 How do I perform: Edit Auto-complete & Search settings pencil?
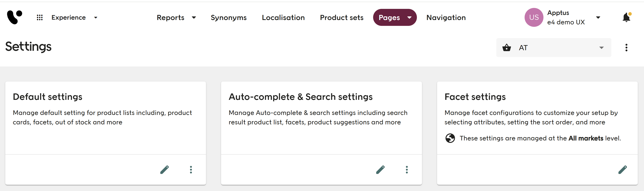coord(380,169)
